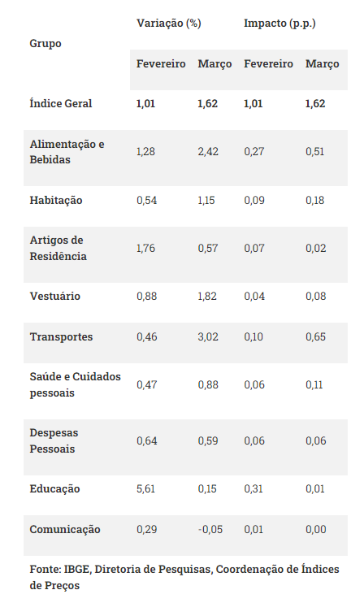Click the Artigos de Residência label
This screenshot has height=603, width=364.
click(58, 248)
